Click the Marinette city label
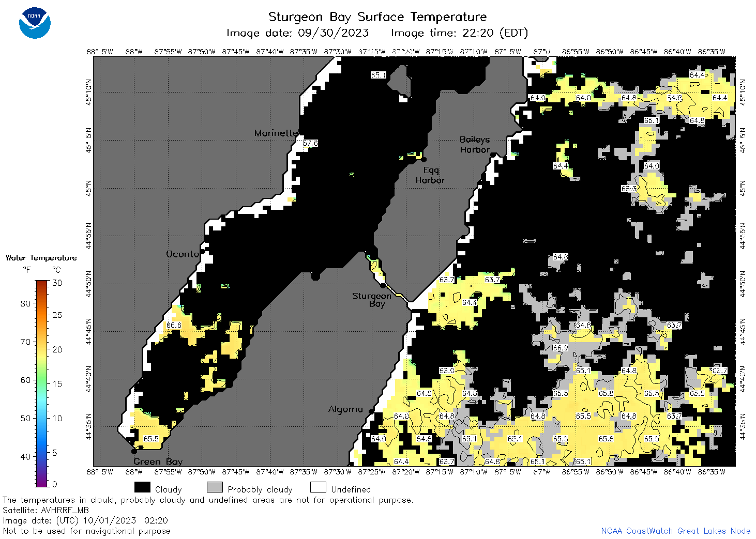Screen dimensions: 756x539 point(276,133)
